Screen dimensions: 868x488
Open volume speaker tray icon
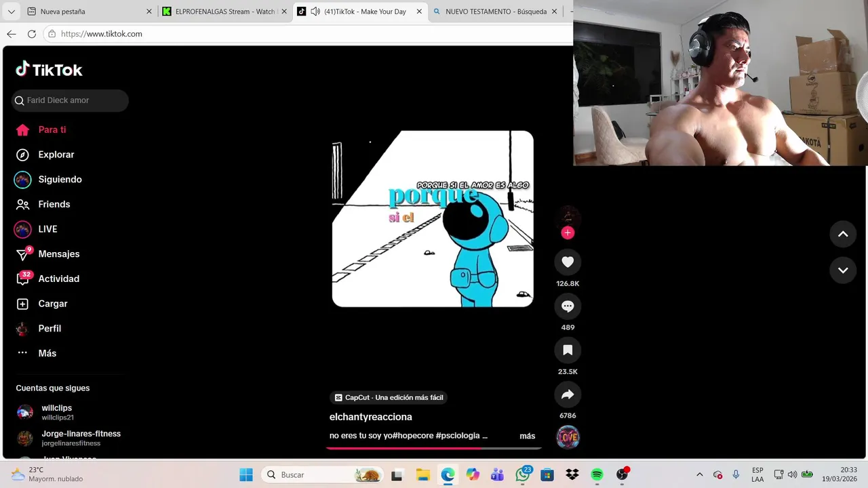(x=792, y=474)
